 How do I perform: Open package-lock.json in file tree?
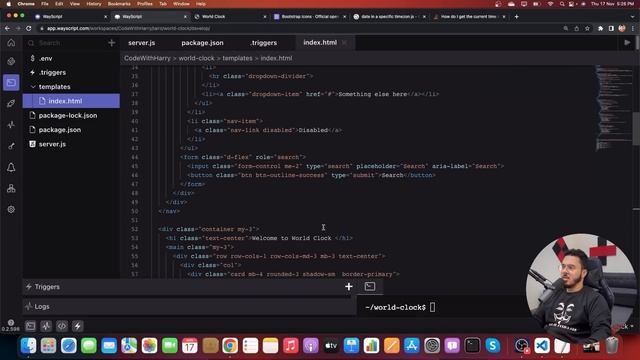pos(71,116)
